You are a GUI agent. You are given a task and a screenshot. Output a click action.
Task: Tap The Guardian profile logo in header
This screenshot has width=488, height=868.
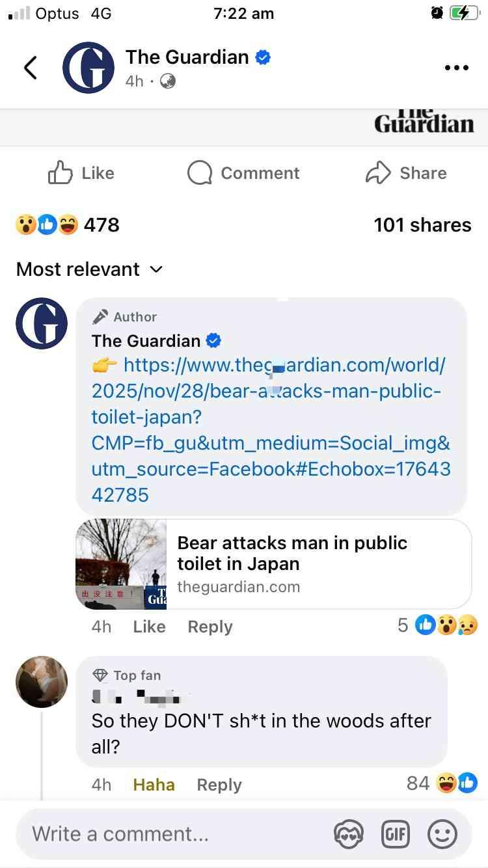(x=88, y=68)
